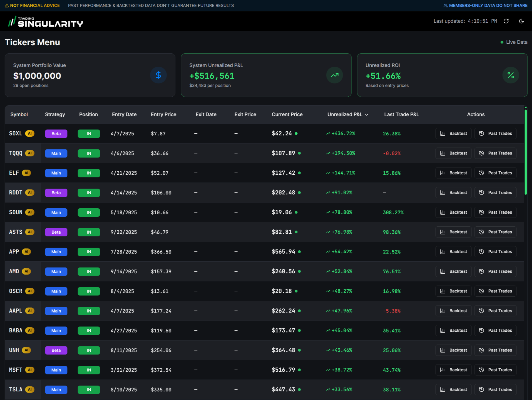
Task: Click the 29 open positions text
Action: click(x=31, y=86)
